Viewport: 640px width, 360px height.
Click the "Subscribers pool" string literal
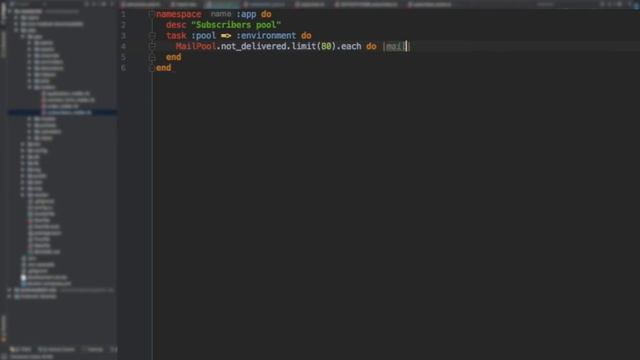pyautogui.click(x=236, y=25)
